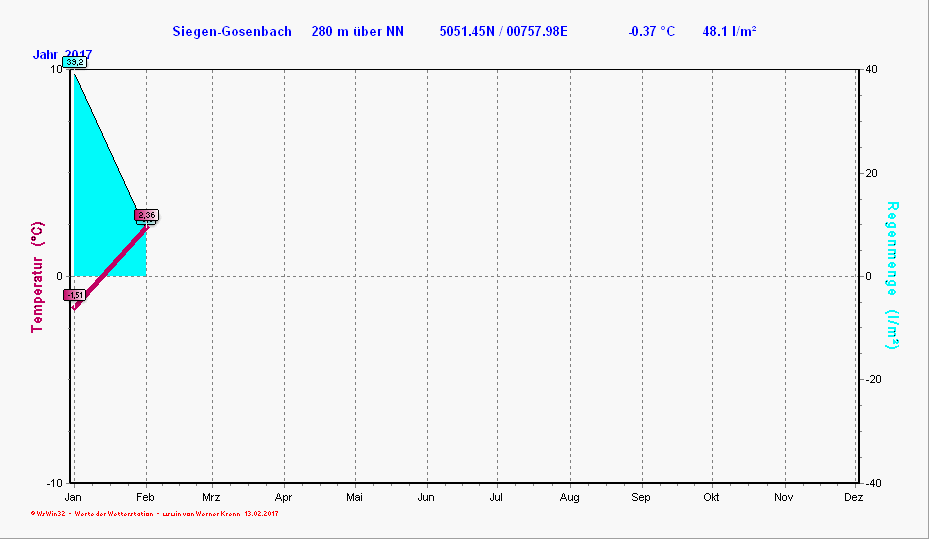
Task: Click the Temperatur (°C) axis title
Action: click(x=37, y=276)
